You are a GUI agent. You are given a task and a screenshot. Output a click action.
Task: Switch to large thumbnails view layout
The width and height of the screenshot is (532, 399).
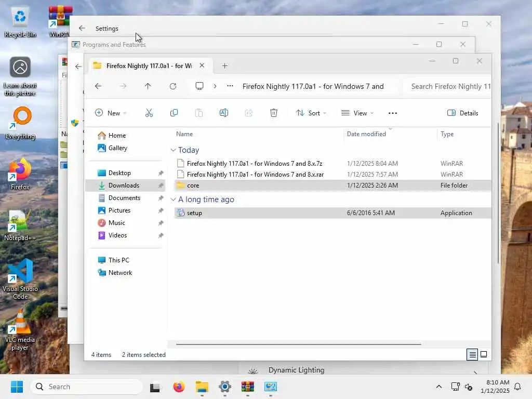tap(484, 354)
